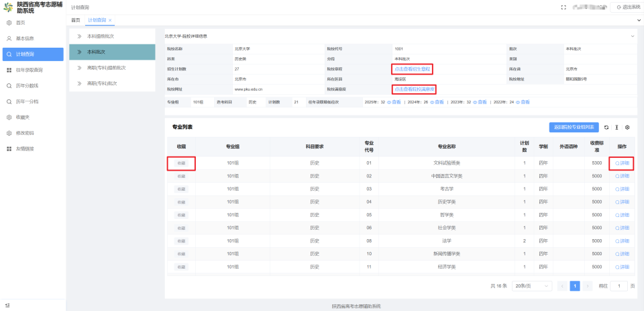The height and width of the screenshot is (311, 644).
Task: Favorite 法学 with its 收藏 button
Action: tap(181, 240)
